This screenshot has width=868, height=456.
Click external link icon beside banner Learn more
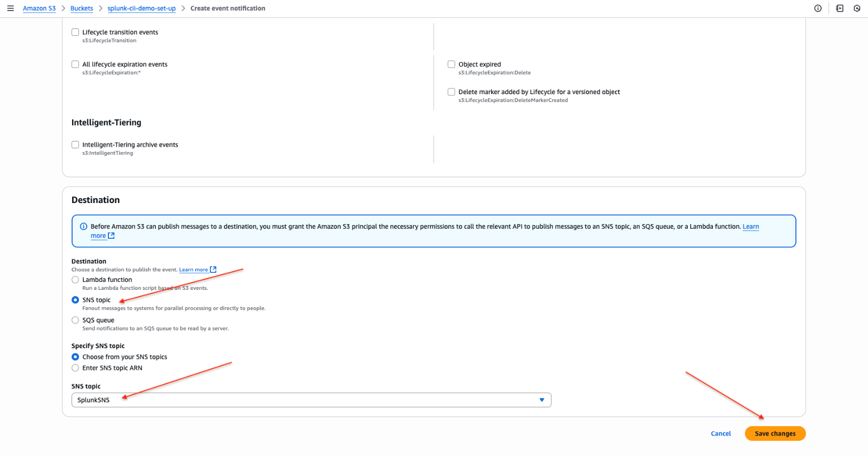point(111,236)
